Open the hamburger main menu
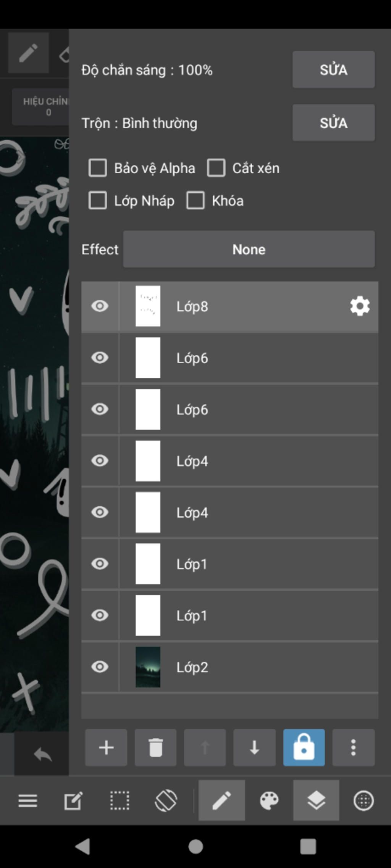This screenshot has width=391, height=868. pos(28,800)
